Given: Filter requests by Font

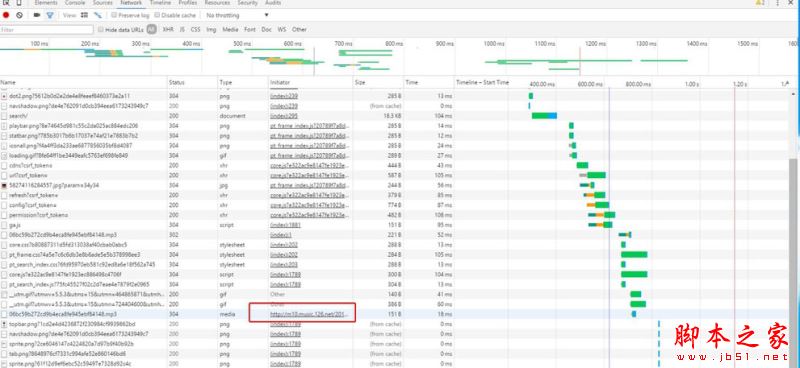Looking at the screenshot, I should pyautogui.click(x=249, y=30).
